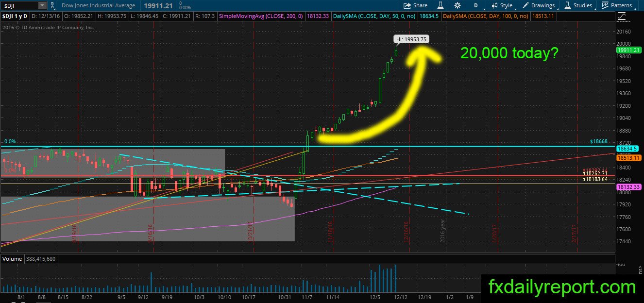This screenshot has height=303, width=644.
Task: Click the $18262.71 price level label
Action: point(595,173)
